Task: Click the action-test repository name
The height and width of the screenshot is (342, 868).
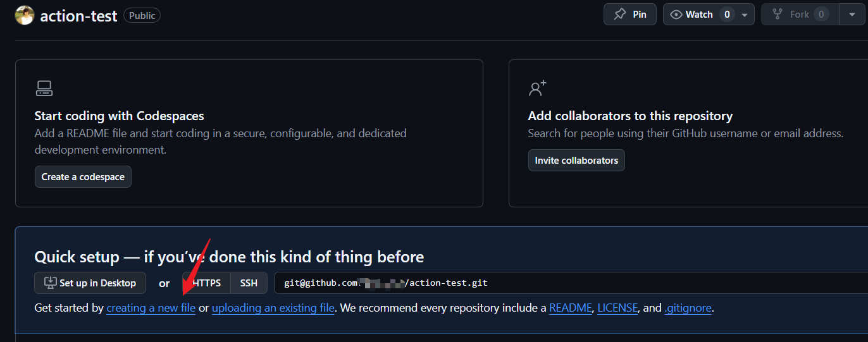Action: (78, 16)
